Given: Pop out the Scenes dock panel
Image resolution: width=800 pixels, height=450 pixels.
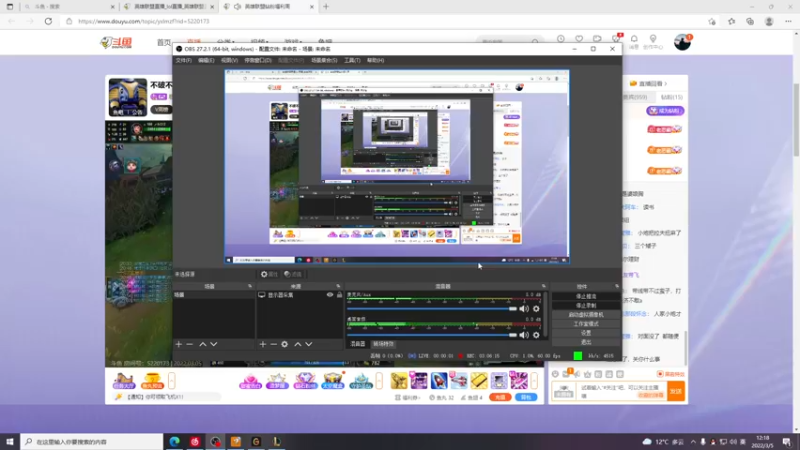Looking at the screenshot, I should pyautogui.click(x=250, y=286).
